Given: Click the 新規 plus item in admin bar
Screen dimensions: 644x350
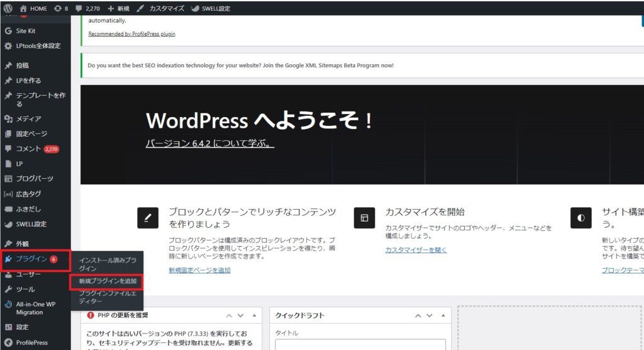Looking at the screenshot, I should point(118,8).
